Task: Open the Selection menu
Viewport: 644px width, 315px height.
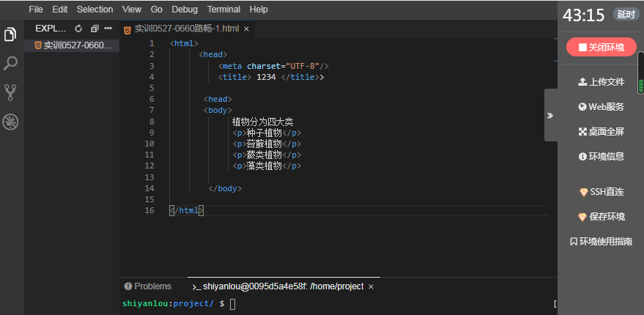Action: point(95,10)
